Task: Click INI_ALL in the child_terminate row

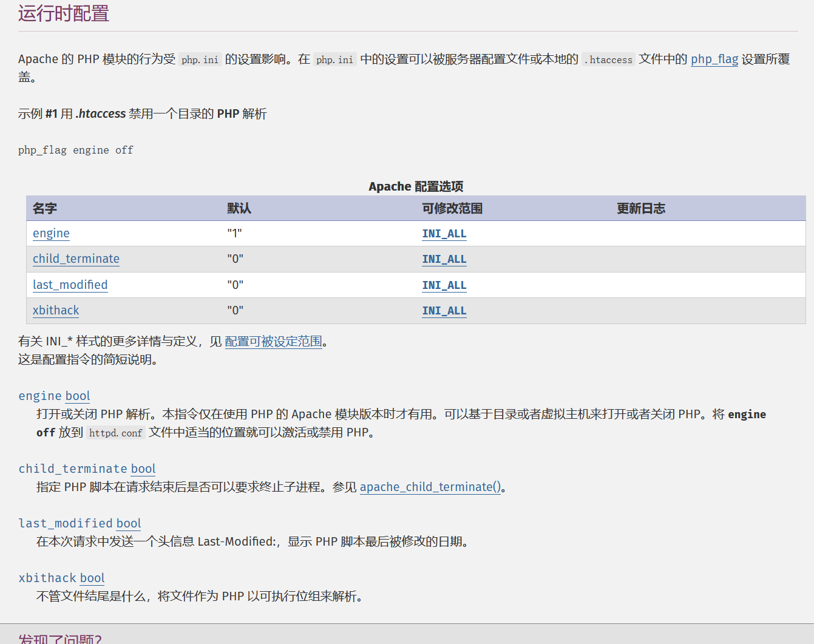Action: pos(444,259)
